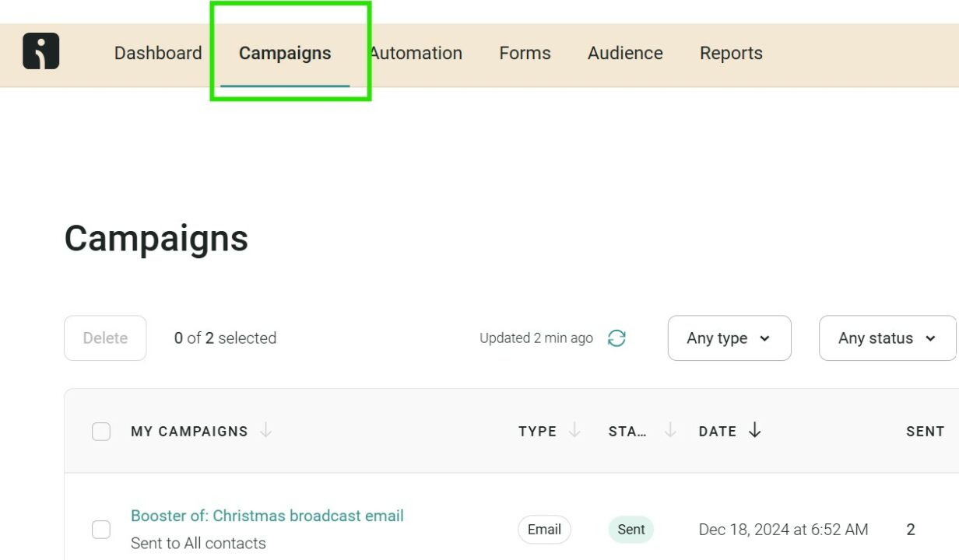Click the Sent status badge
The height and width of the screenshot is (560, 959).
point(631,529)
